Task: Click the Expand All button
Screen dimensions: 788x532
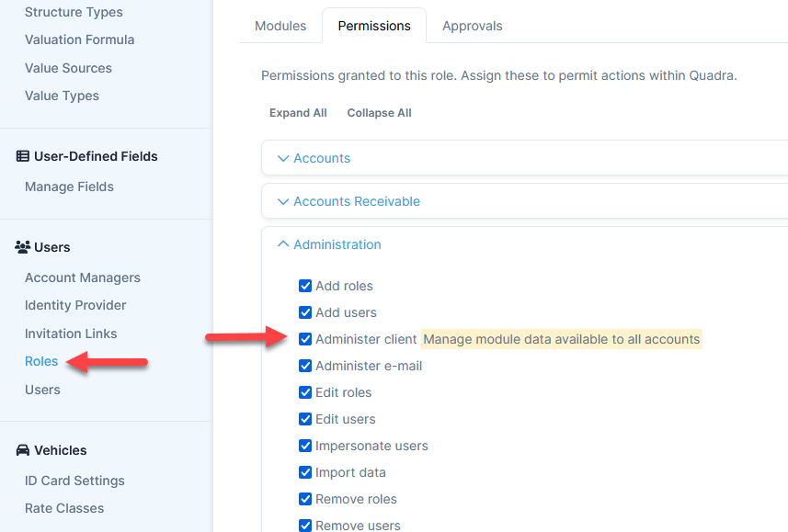Action: click(298, 113)
